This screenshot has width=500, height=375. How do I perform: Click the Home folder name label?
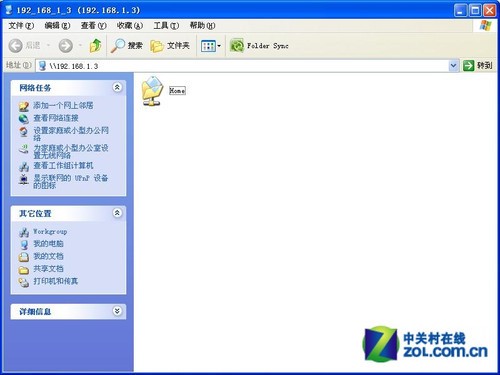click(x=177, y=90)
